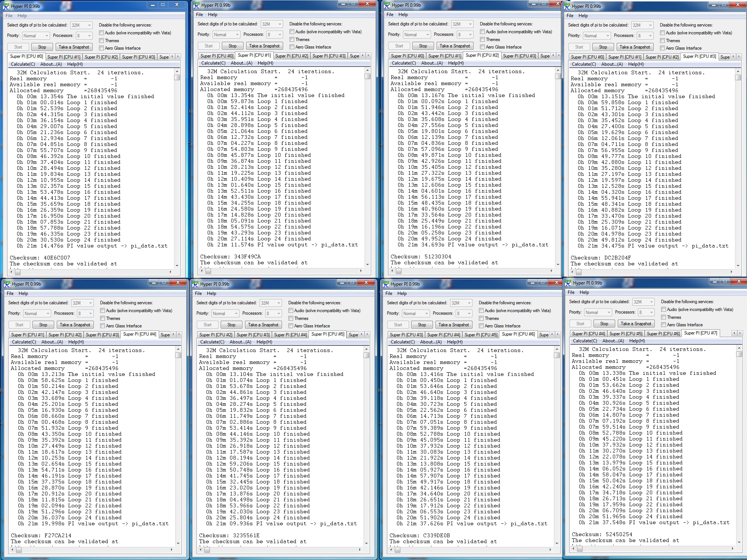Screen dimensions: 747x560
Task: Click horizontal scroll right arrow under checksum 3235561E log
Action: tap(360, 550)
